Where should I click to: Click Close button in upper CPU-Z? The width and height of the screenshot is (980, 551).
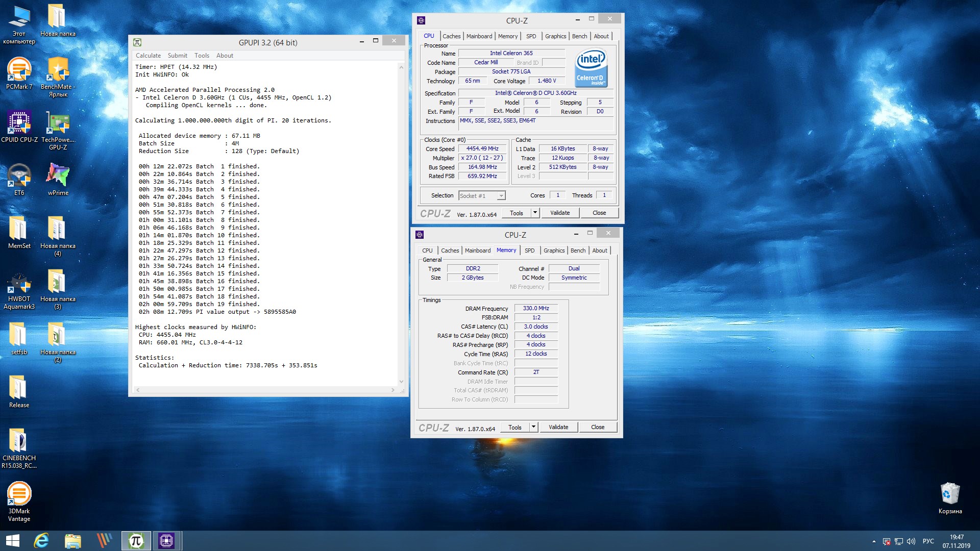(x=599, y=213)
